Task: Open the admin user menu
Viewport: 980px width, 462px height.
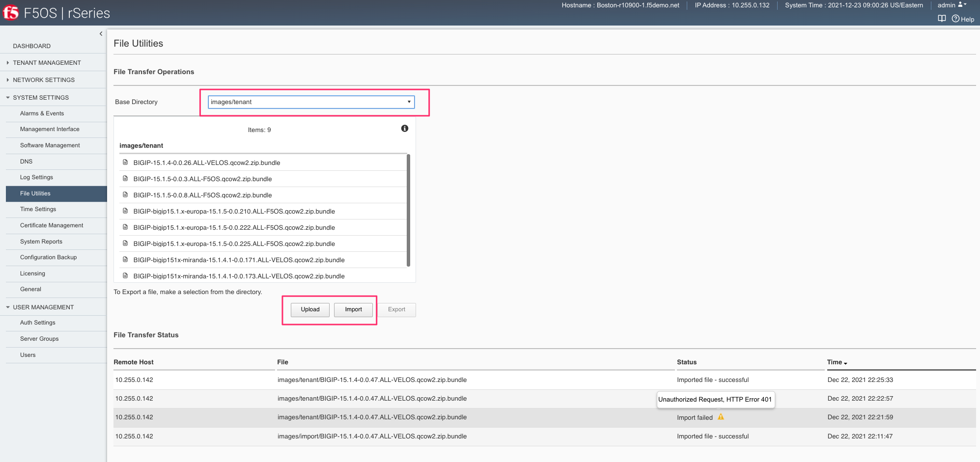Action: 952,5
